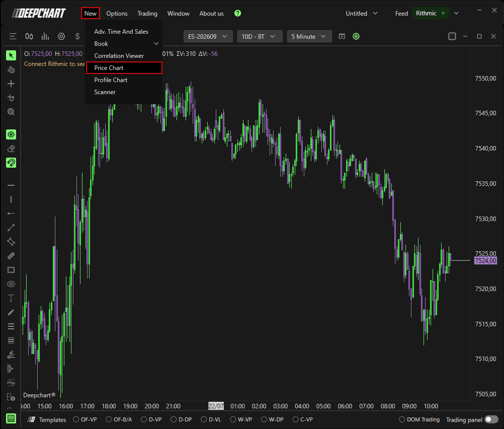Select the vertical line drawing tool
Viewport: 504px width, 429px height.
pyautogui.click(x=11, y=199)
